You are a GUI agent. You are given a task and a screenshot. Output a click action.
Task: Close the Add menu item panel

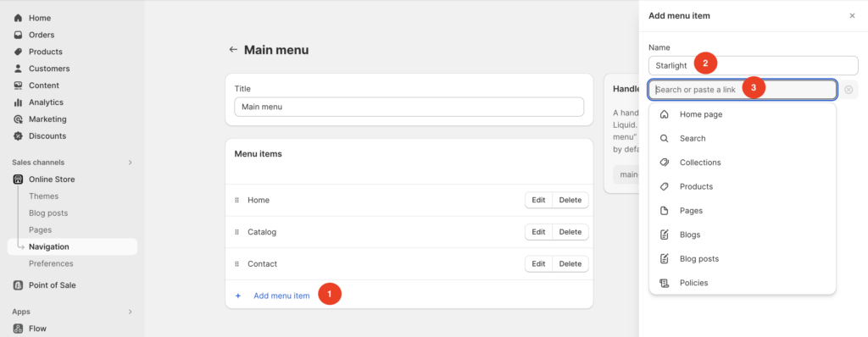point(852,15)
